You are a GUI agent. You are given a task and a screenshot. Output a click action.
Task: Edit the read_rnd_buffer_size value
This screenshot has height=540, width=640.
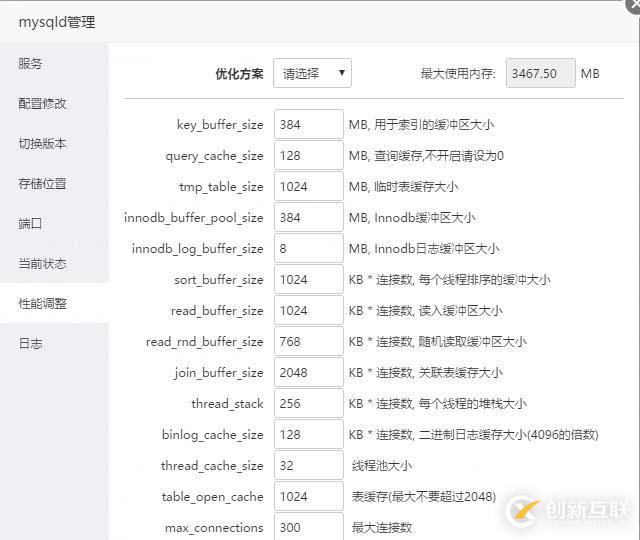tap(309, 341)
